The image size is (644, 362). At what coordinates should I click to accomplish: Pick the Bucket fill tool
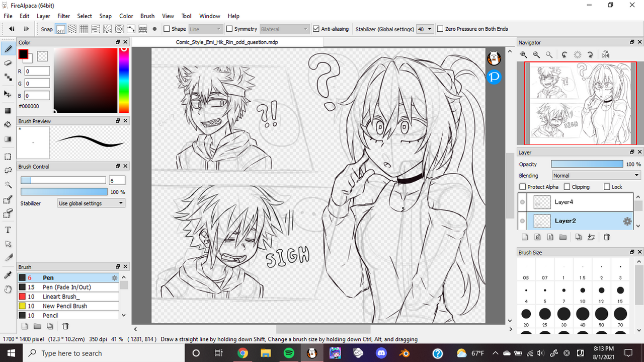click(8, 124)
